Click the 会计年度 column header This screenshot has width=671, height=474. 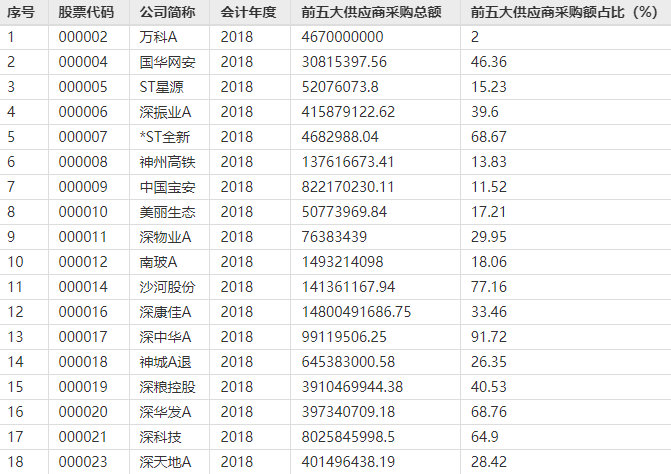pyautogui.click(x=248, y=12)
